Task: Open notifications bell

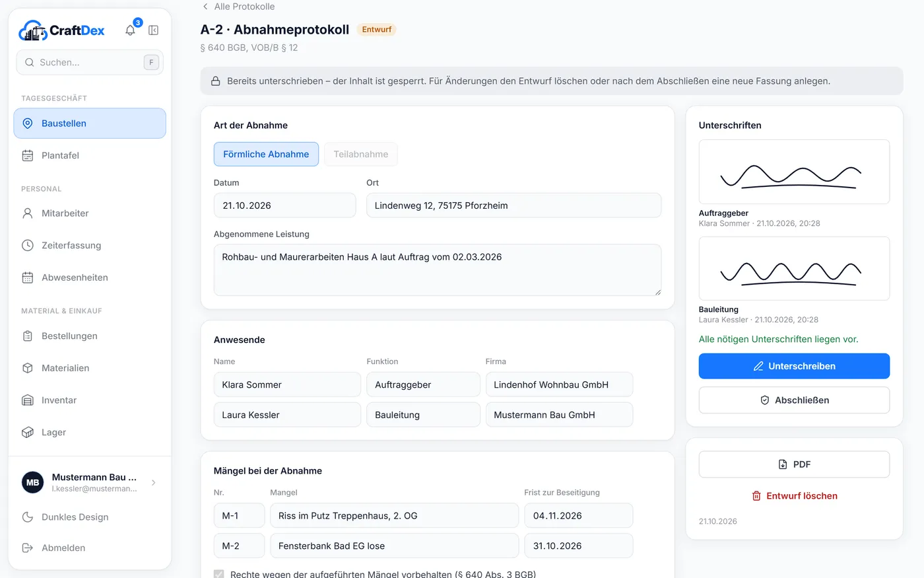Action: coord(131,30)
